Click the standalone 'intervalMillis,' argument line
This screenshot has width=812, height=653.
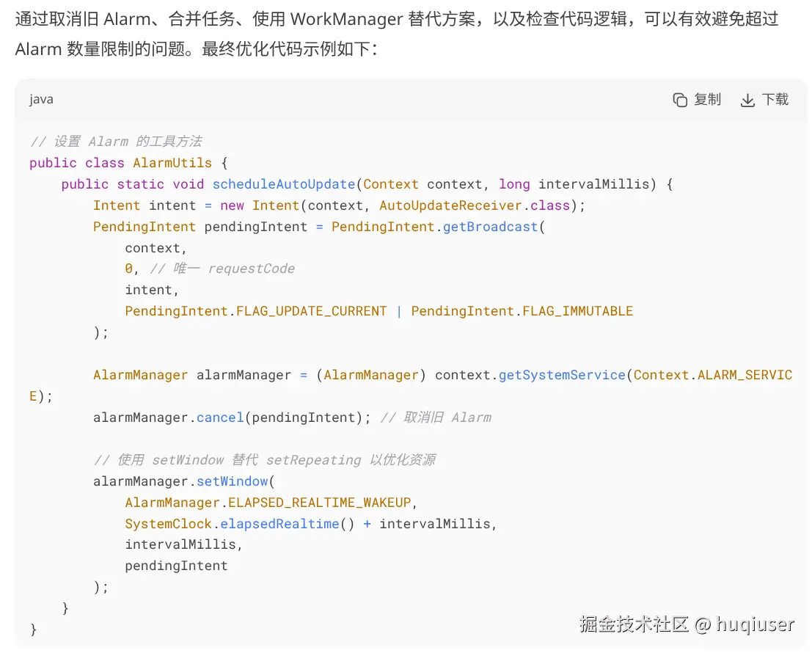point(184,544)
